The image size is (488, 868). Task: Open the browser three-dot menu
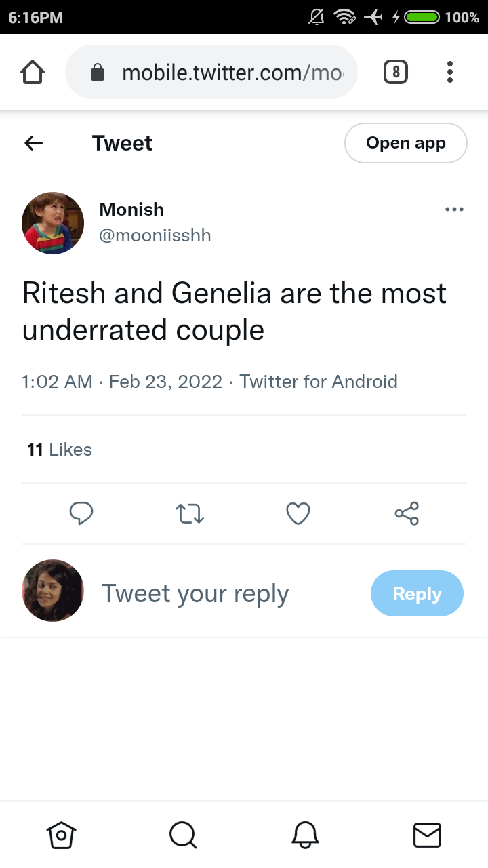coord(450,72)
